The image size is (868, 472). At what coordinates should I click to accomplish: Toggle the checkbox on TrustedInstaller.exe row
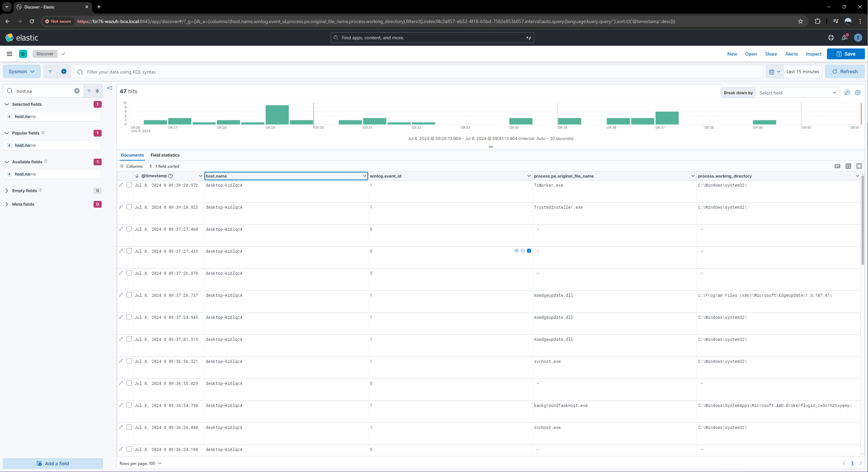click(x=129, y=207)
